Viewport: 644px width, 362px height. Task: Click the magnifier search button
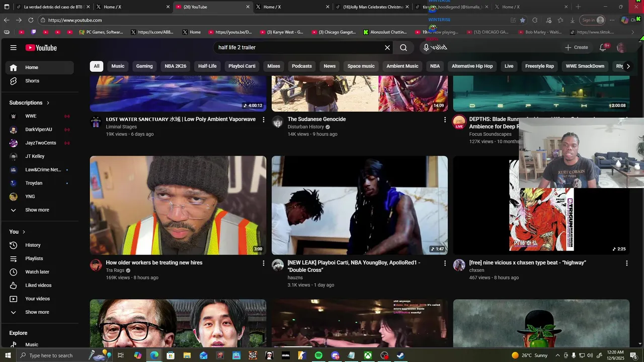coord(404,48)
